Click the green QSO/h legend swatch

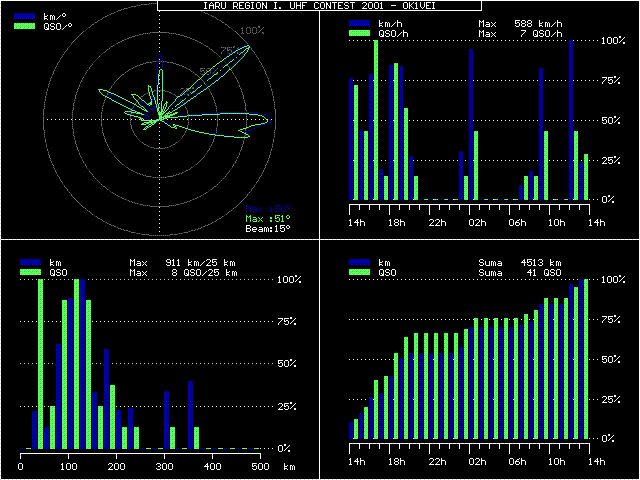358,33
